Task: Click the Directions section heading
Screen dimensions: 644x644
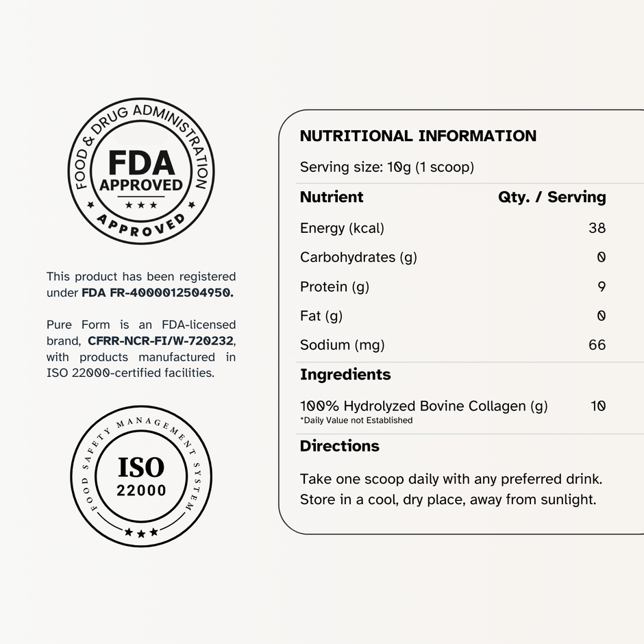Action: coord(340,446)
